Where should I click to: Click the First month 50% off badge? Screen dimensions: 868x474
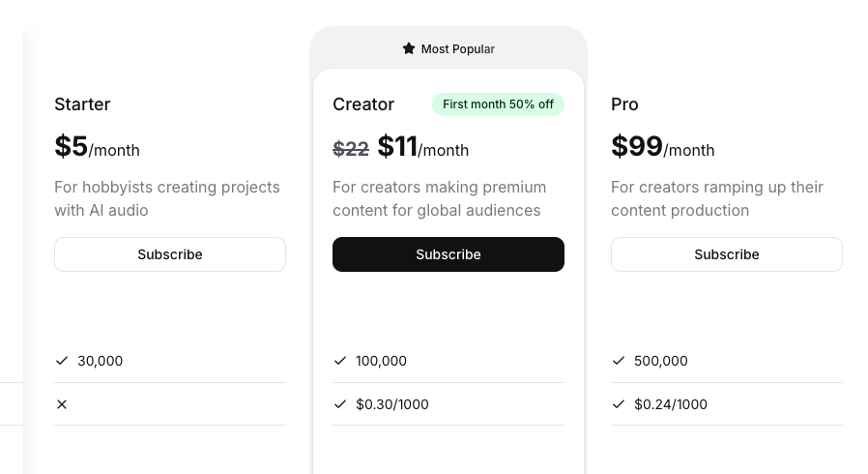(498, 104)
